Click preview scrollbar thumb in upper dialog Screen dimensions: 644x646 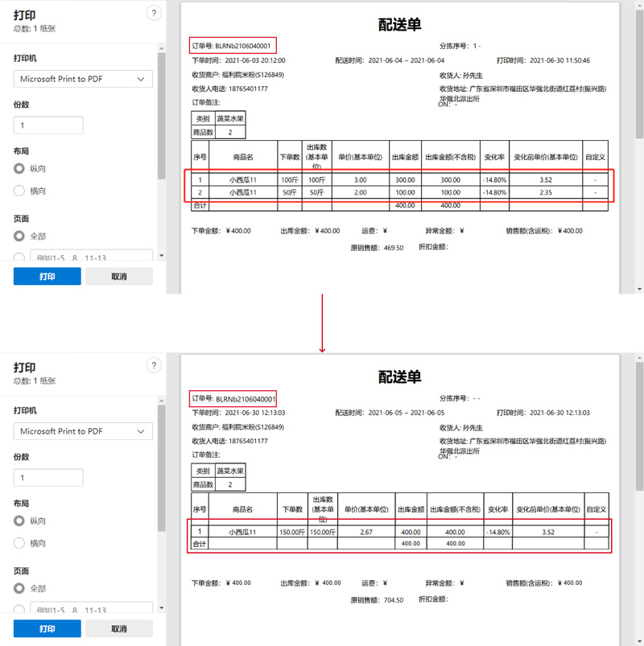639,74
